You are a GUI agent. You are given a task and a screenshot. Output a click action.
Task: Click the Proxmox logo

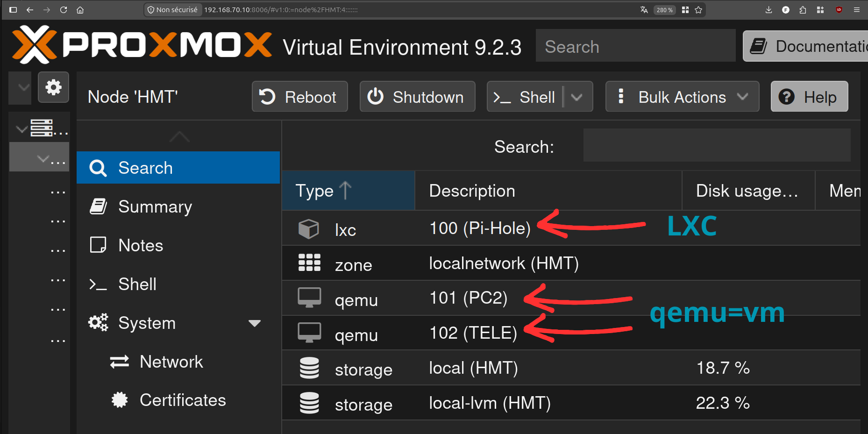tap(142, 45)
